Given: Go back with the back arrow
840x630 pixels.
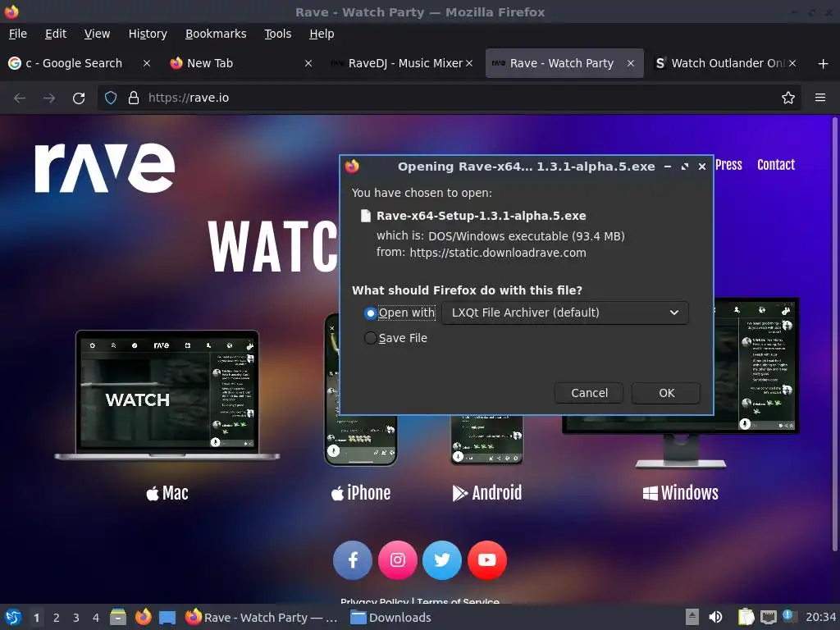Looking at the screenshot, I should click(x=20, y=98).
